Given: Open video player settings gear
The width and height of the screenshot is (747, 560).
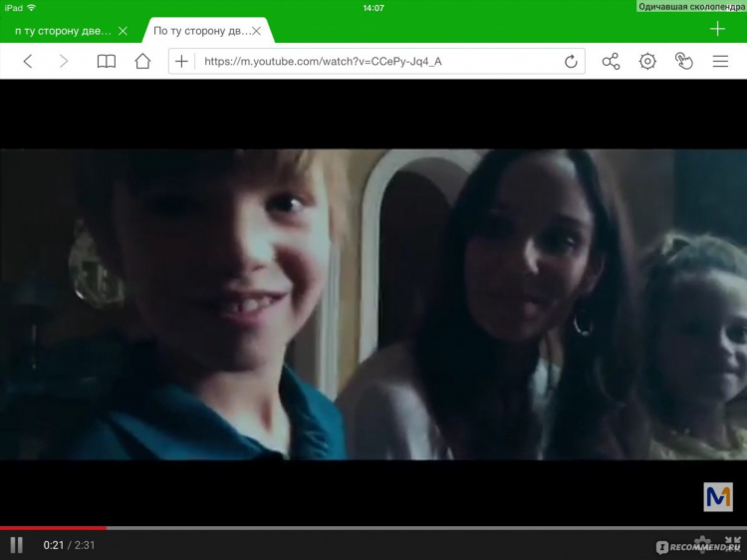Looking at the screenshot, I should tap(702, 544).
